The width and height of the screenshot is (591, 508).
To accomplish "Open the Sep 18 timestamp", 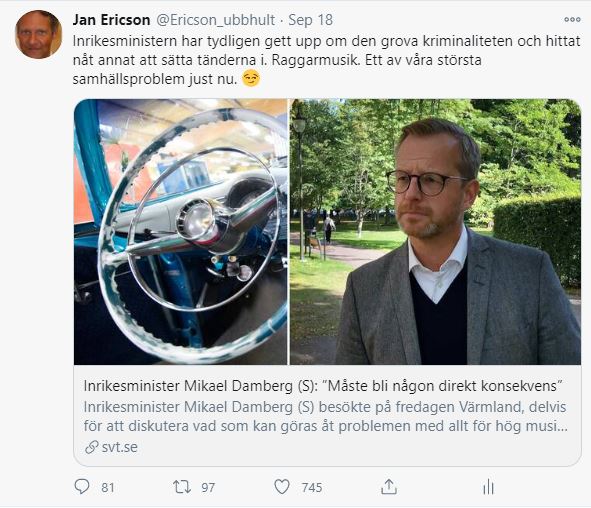I will 311,20.
